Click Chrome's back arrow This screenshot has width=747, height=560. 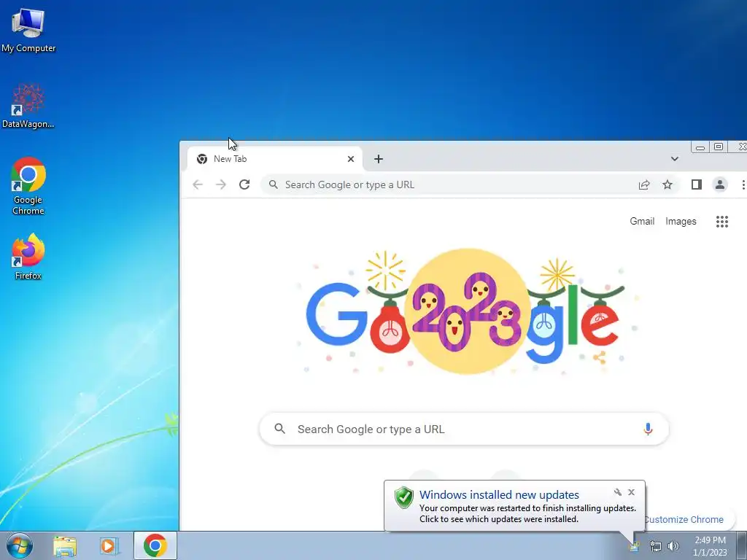[x=198, y=184]
